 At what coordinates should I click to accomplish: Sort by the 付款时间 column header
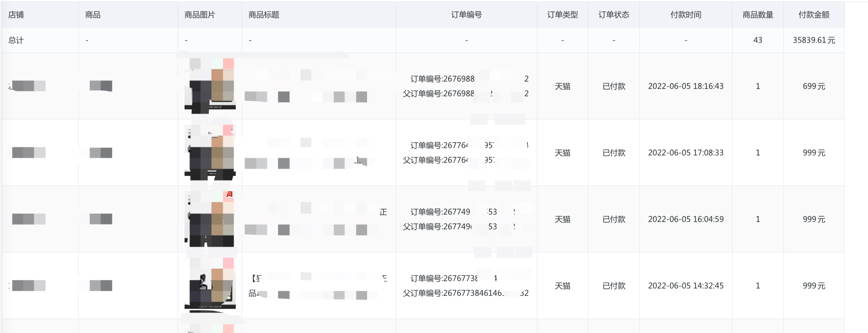point(686,15)
